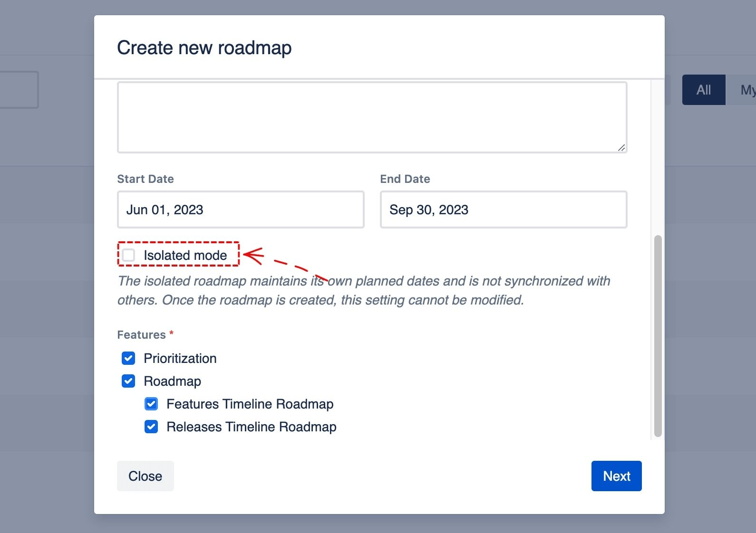Click the Create new roadmap title
756x533 pixels.
(204, 48)
